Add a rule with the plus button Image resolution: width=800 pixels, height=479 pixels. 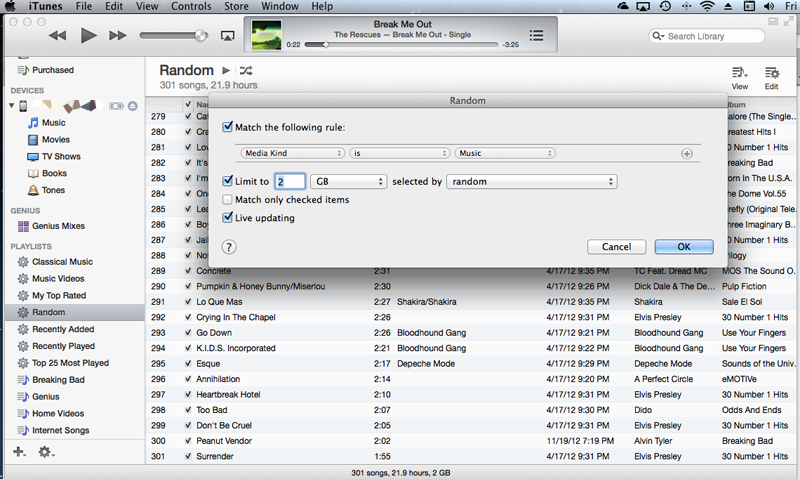(687, 154)
